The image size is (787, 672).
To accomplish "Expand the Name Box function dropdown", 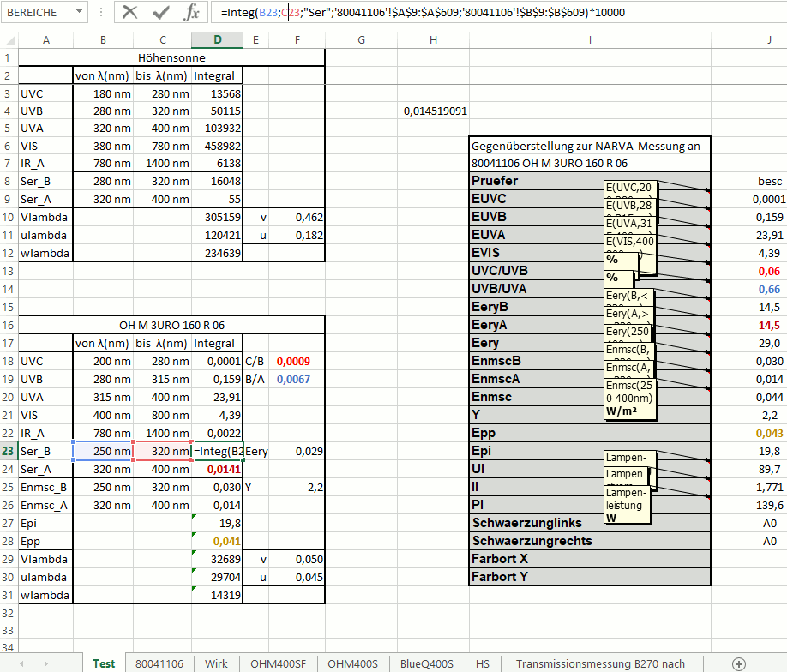I will click(x=79, y=13).
